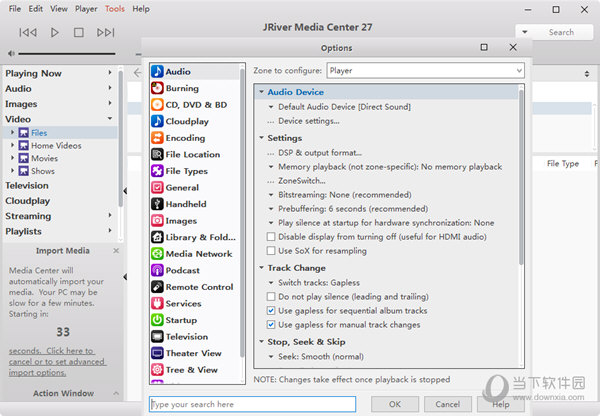This screenshot has width=600, height=416.
Task: Expand the Playing Now sidebar section
Action: (110, 72)
